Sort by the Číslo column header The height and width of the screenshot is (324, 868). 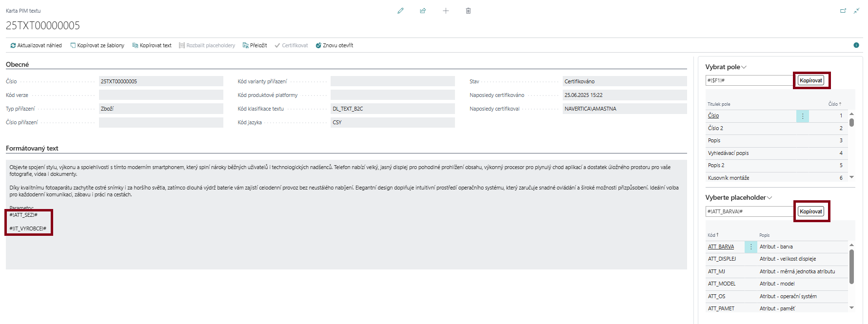834,104
